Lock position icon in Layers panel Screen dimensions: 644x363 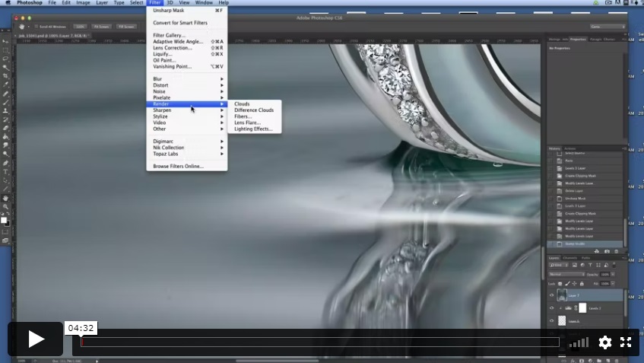(574, 284)
